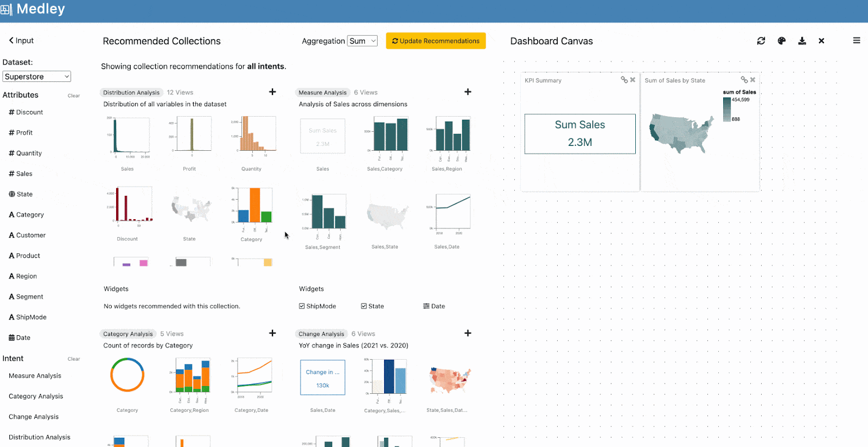Image resolution: width=868 pixels, height=447 pixels.
Task: Open the Change in 130k KPI thumbnail
Action: point(323,378)
